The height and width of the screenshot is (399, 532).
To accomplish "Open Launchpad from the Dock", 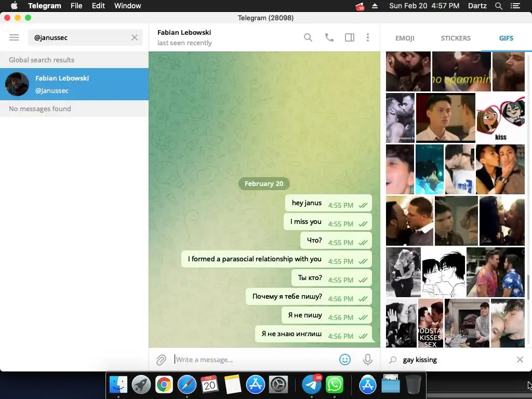I will point(141,385).
